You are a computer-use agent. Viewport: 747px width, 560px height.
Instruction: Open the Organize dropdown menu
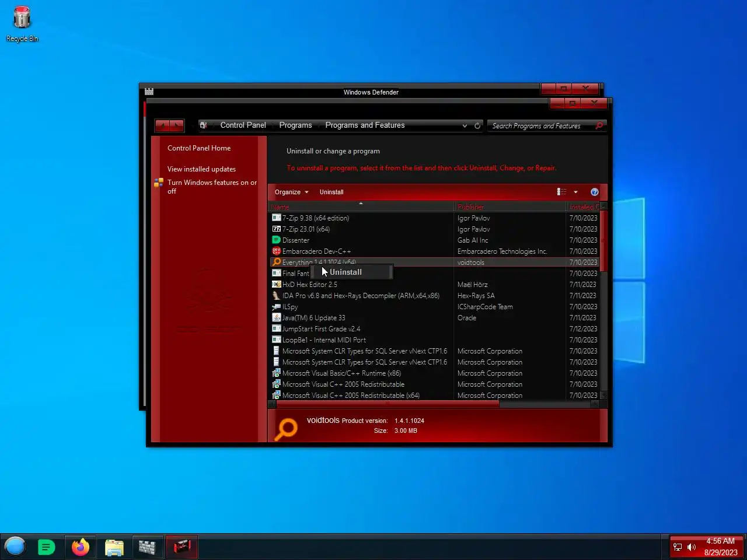coord(291,192)
